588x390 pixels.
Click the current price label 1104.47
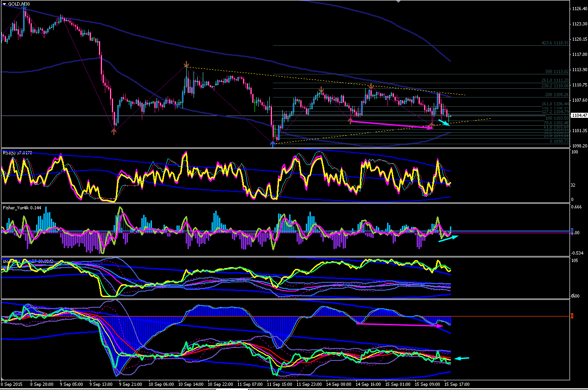point(579,116)
